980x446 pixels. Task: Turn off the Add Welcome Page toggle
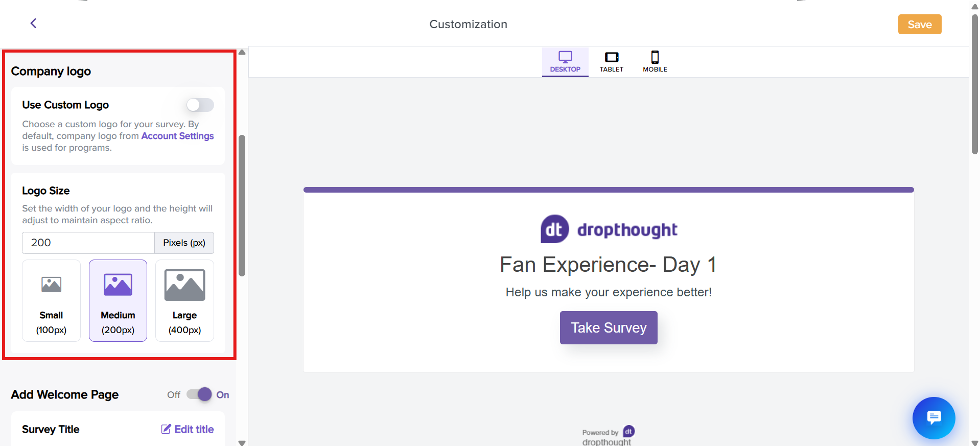coord(199,394)
